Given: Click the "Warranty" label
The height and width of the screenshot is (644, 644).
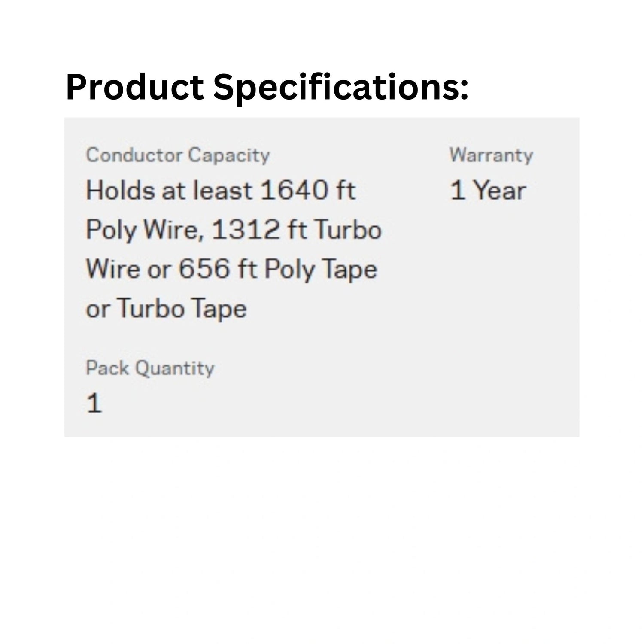Looking at the screenshot, I should [491, 155].
